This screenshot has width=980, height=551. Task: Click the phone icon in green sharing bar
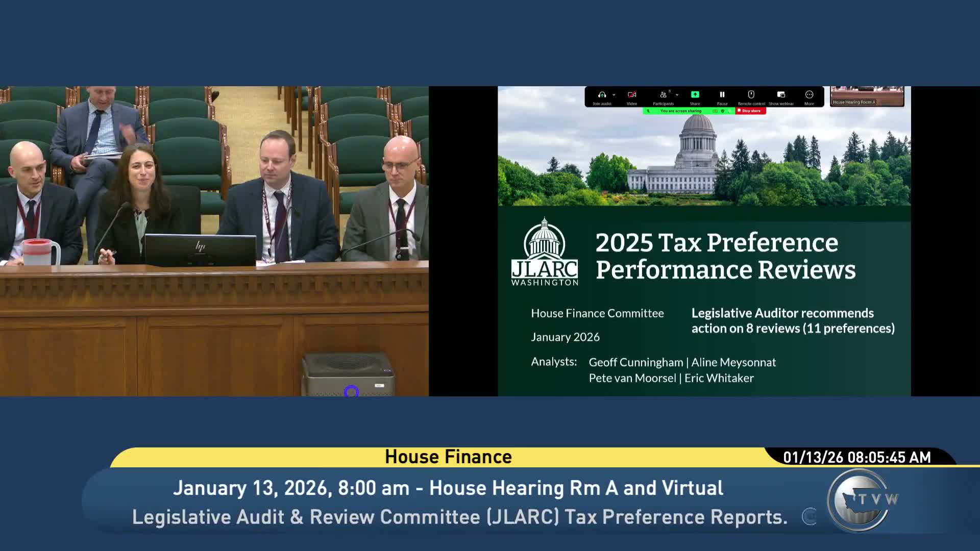pyautogui.click(x=648, y=111)
